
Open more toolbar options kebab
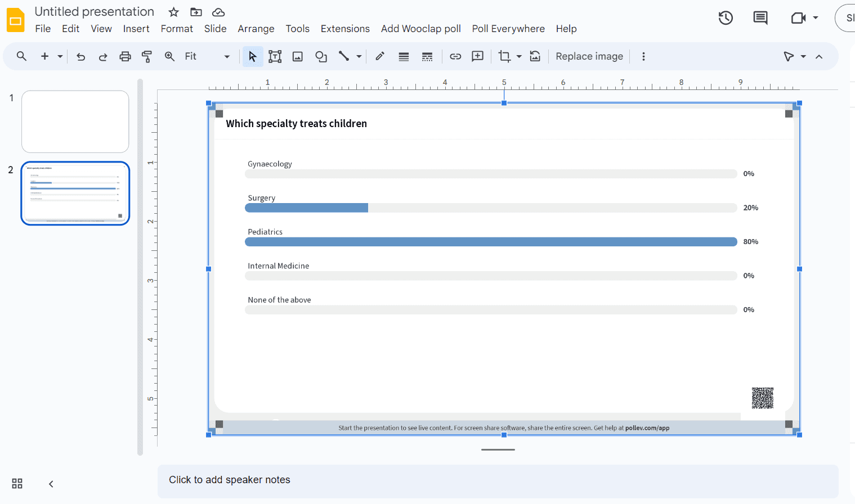coord(643,56)
